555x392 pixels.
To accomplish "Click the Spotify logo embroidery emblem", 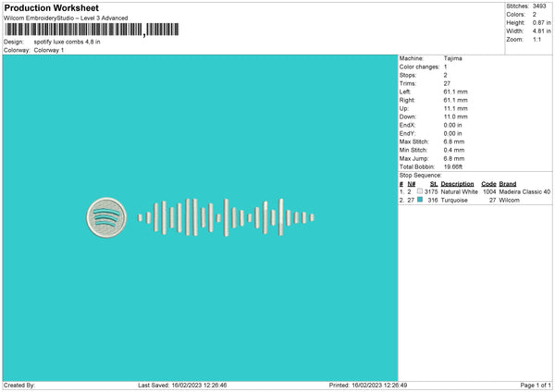I will tap(106, 217).
